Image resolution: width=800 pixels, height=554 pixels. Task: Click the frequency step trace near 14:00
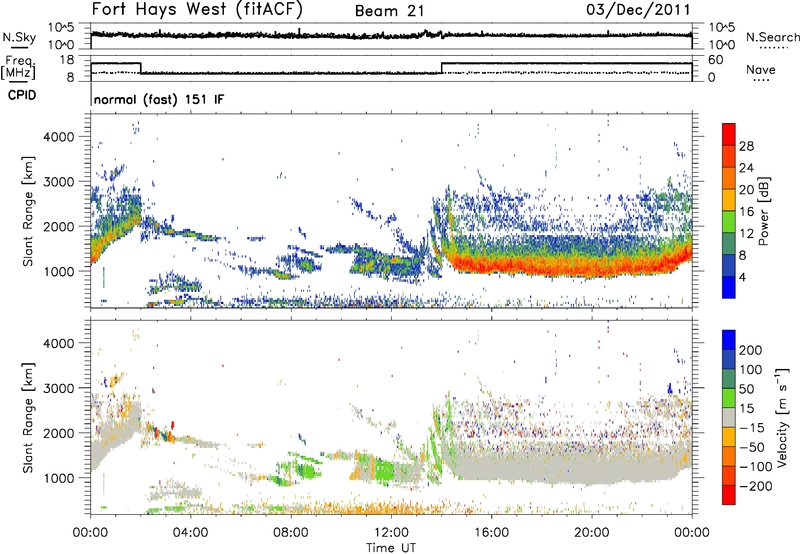[442, 68]
